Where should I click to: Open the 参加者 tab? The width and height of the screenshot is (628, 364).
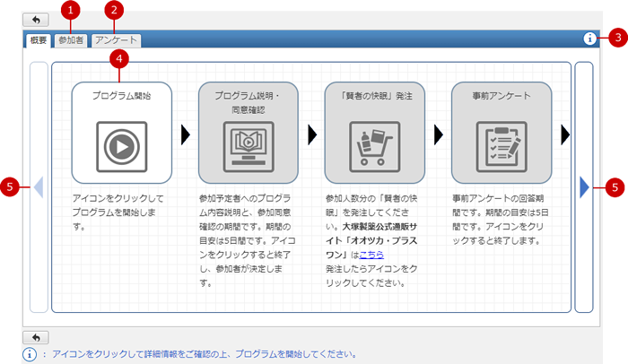pyautogui.click(x=71, y=40)
